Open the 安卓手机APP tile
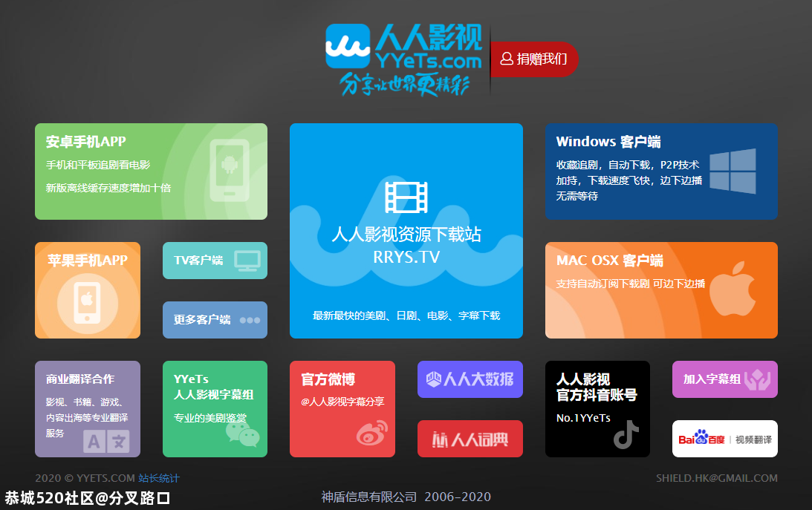 coord(152,171)
